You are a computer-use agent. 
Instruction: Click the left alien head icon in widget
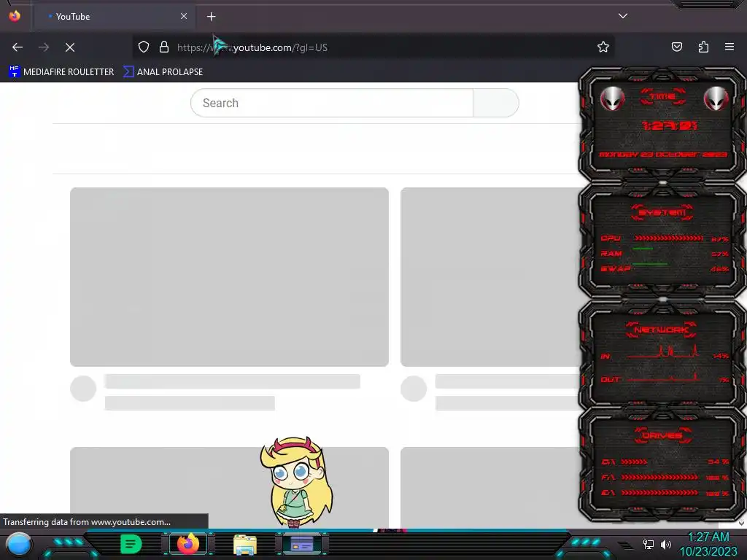click(612, 99)
